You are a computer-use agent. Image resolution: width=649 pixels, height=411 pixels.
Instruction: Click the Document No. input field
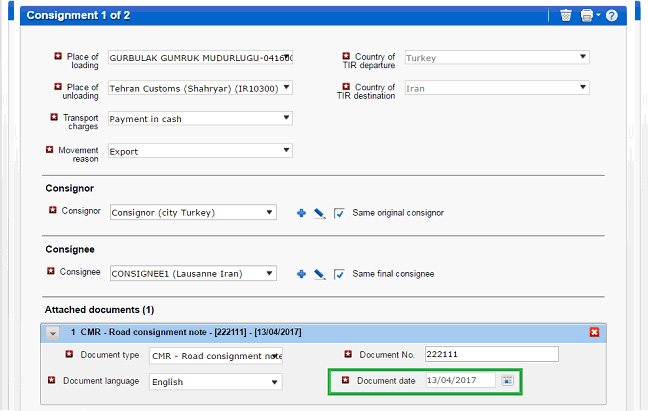pos(490,354)
